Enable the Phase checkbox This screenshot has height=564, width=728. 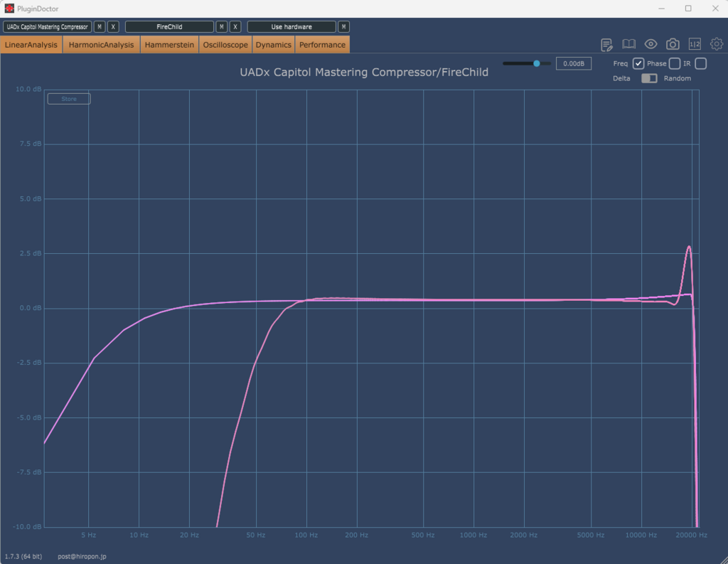675,63
